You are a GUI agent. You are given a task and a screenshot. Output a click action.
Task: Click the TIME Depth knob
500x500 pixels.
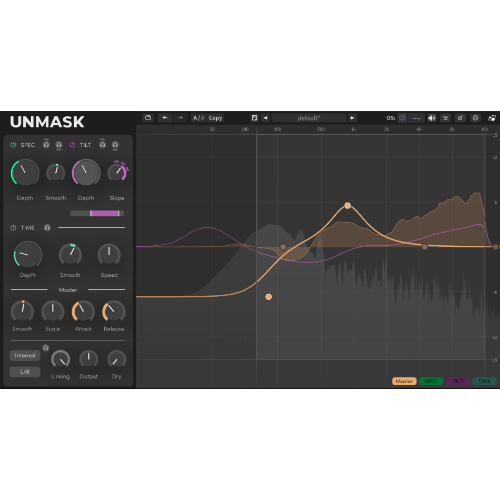click(28, 255)
